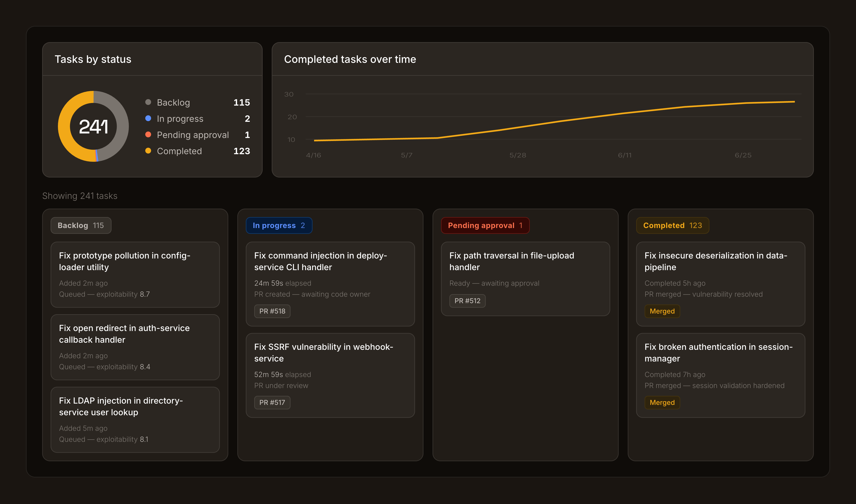This screenshot has width=856, height=504.
Task: Select the Pending approval 1 column header
Action: click(485, 225)
